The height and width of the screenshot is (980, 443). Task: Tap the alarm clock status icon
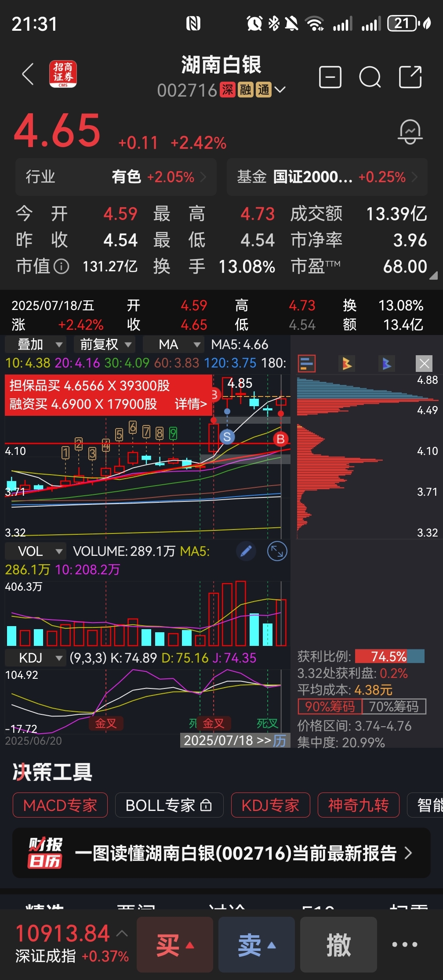tap(254, 23)
